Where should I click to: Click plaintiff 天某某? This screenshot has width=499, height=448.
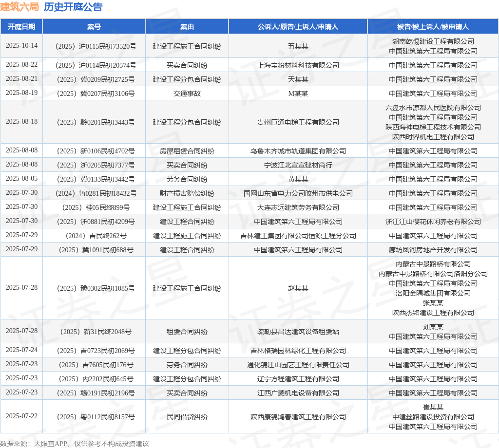point(298,79)
